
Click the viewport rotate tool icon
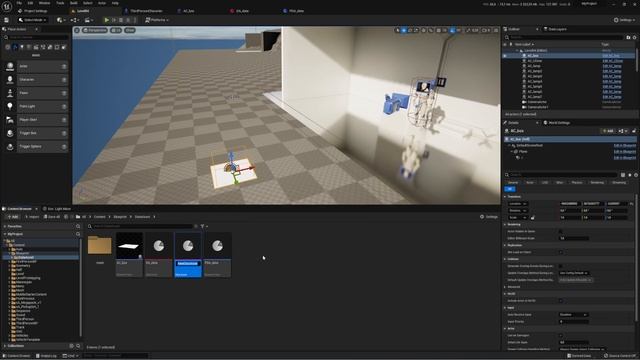click(x=410, y=30)
